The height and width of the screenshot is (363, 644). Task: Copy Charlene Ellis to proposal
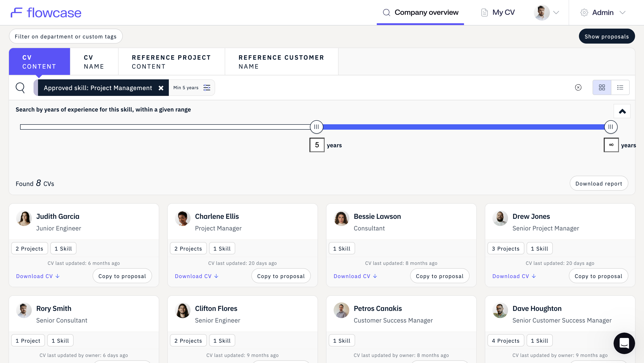point(281,276)
